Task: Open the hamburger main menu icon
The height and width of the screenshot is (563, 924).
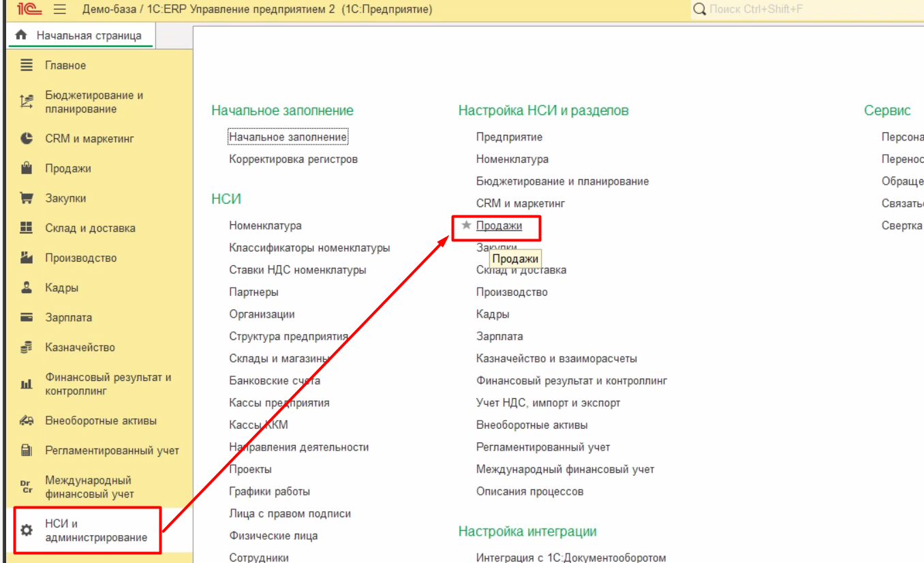Action: [x=60, y=10]
